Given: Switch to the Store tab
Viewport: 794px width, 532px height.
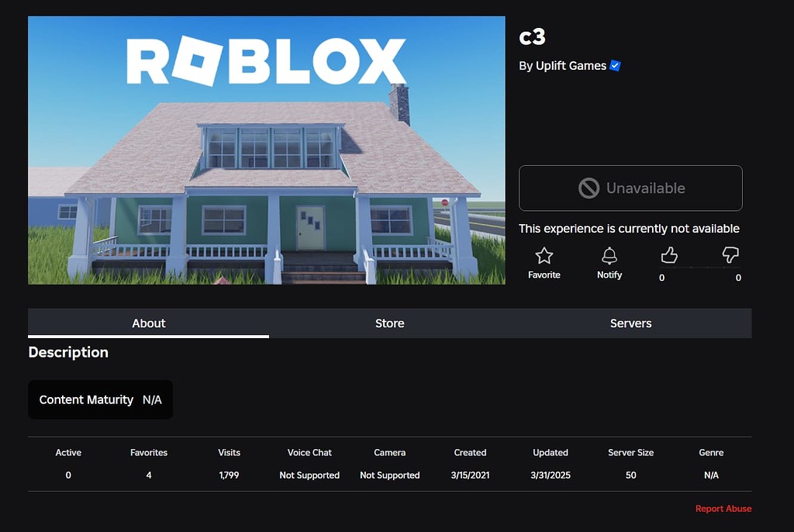Looking at the screenshot, I should click(389, 323).
